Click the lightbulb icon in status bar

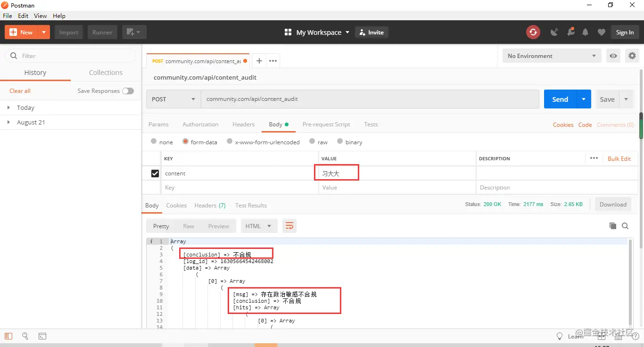[x=560, y=336]
